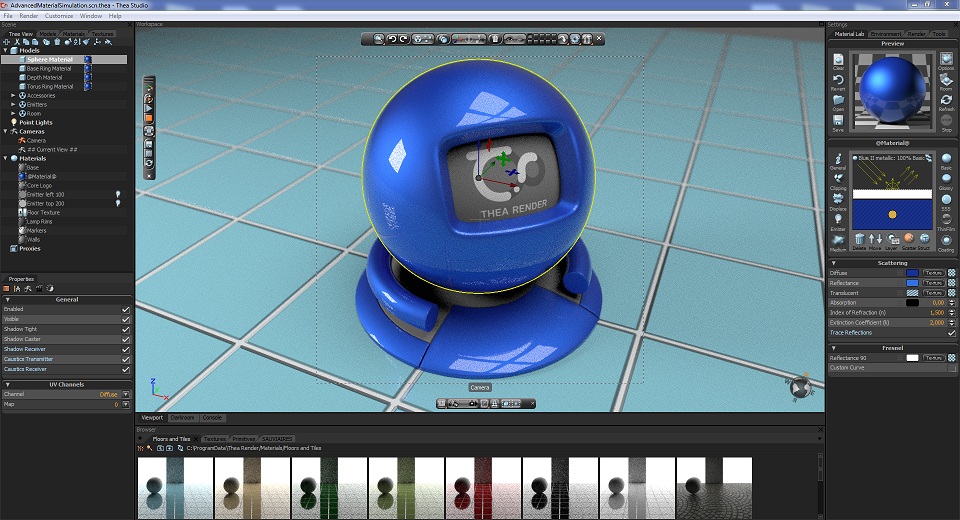Viewport: 960px width, 520px height.
Task: Click the Reflectance 90 Texture button
Action: (x=934, y=358)
